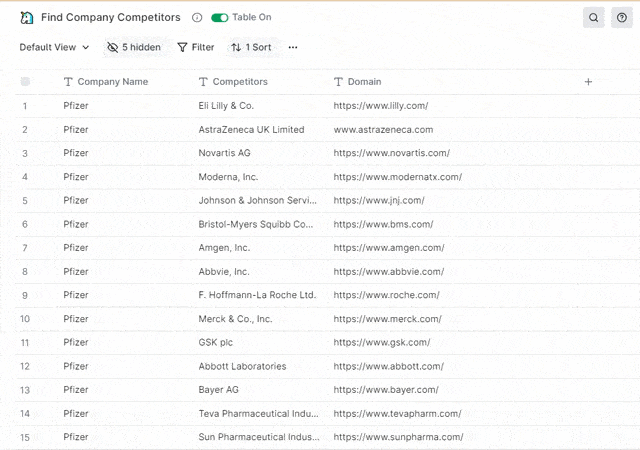This screenshot has width=640, height=450.
Task: Select the Novartis AG cell
Action: click(224, 153)
